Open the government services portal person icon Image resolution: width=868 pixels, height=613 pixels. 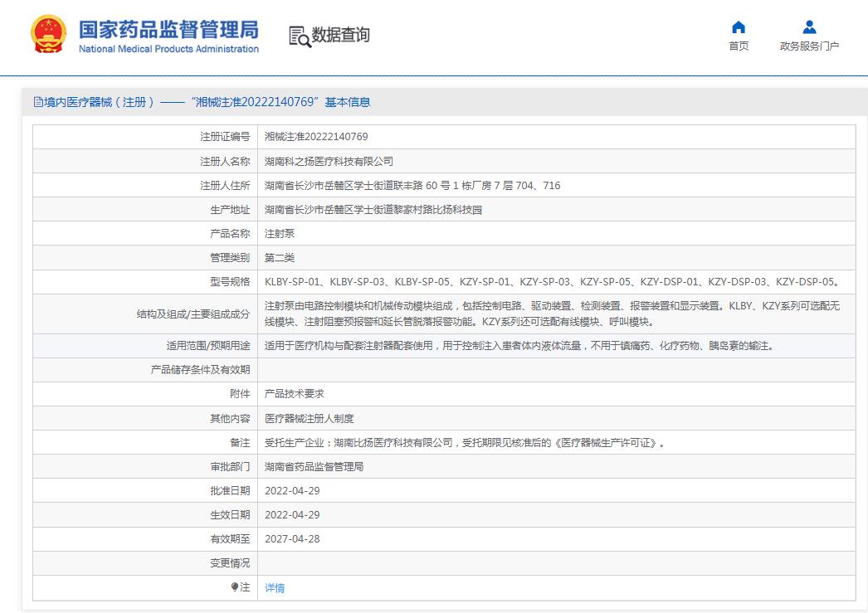[x=809, y=27]
